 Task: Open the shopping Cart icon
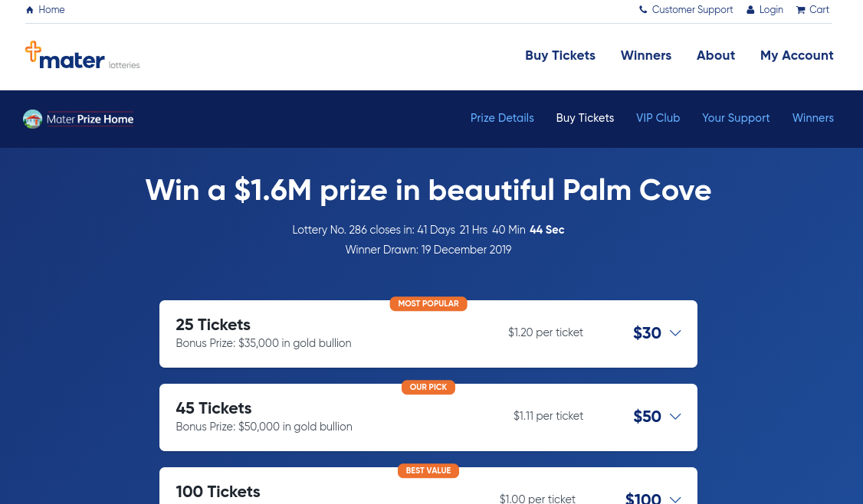tap(800, 10)
